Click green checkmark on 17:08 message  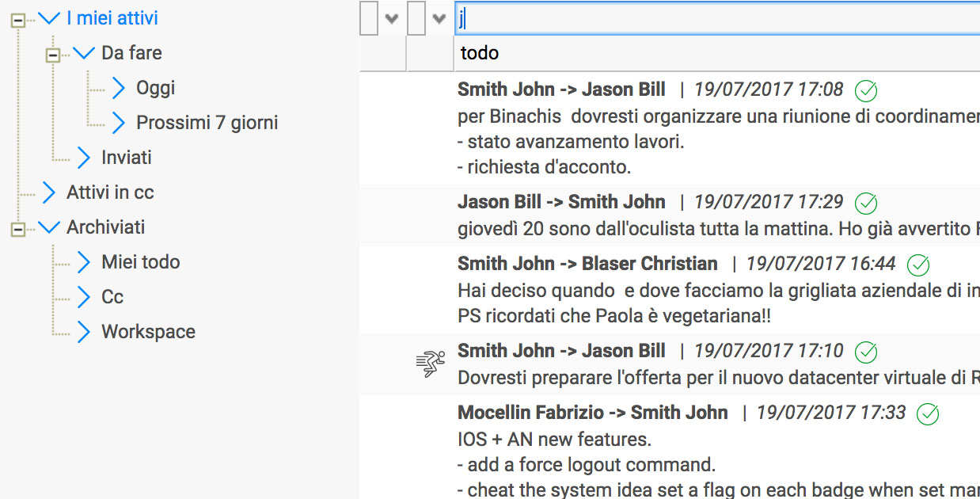(x=866, y=91)
